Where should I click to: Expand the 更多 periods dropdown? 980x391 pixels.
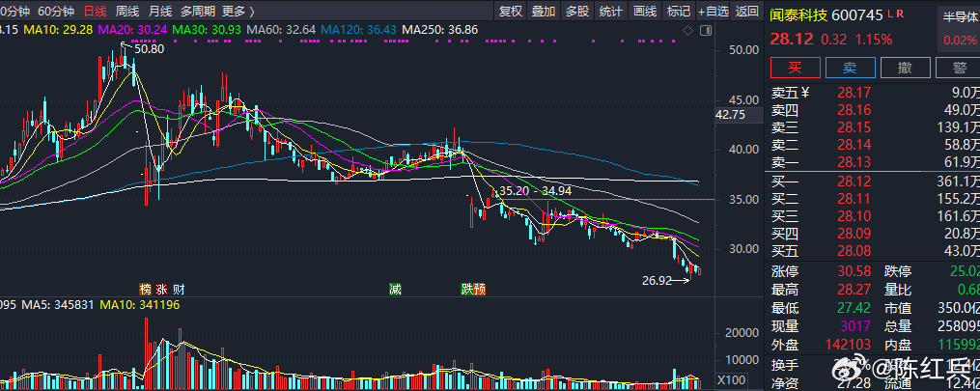238,11
